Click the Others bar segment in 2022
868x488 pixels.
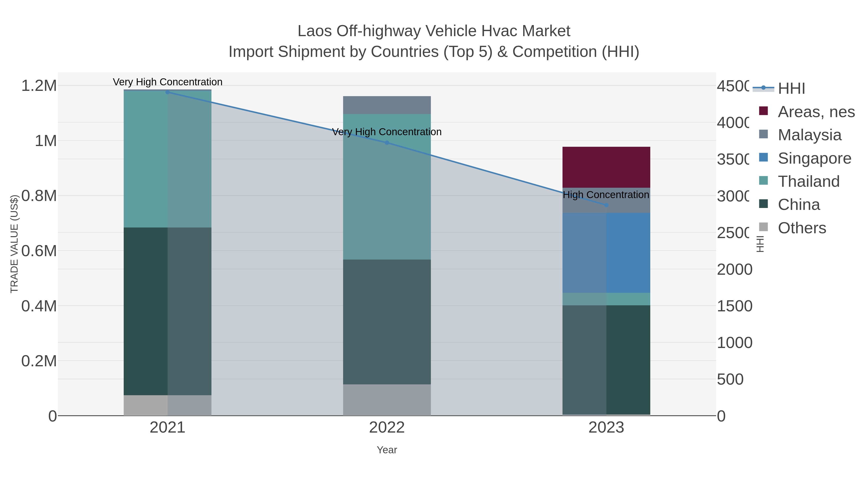[x=387, y=400]
